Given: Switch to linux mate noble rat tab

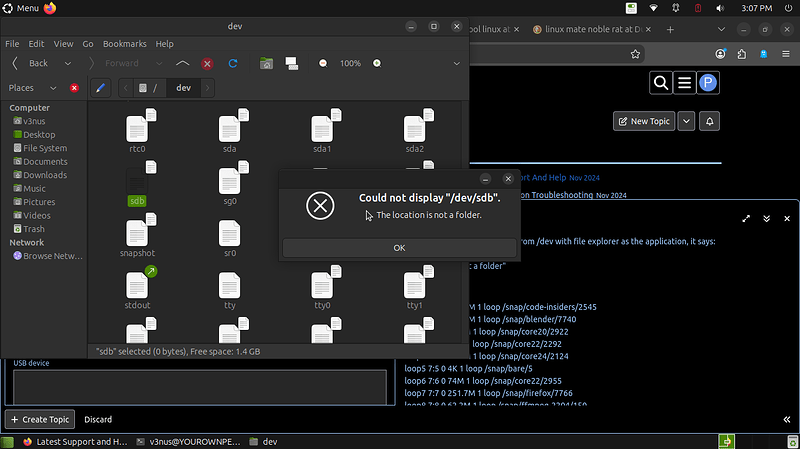Looking at the screenshot, I should tap(592, 30).
